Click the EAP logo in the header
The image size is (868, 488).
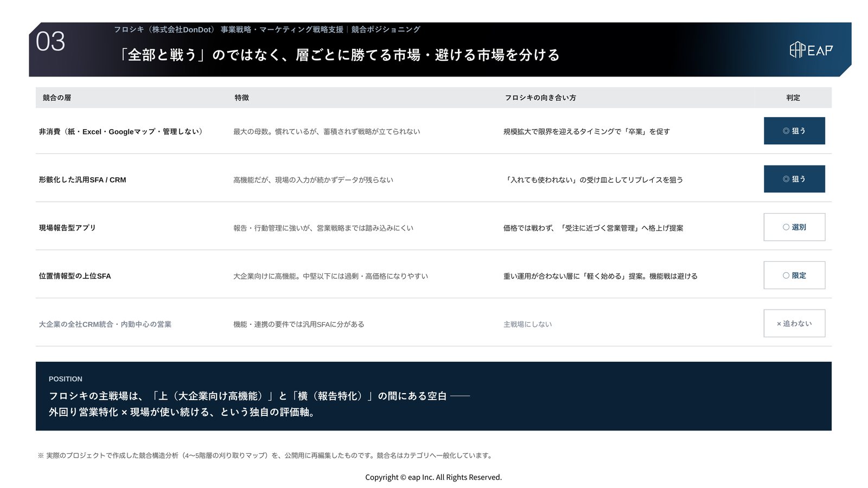click(811, 50)
